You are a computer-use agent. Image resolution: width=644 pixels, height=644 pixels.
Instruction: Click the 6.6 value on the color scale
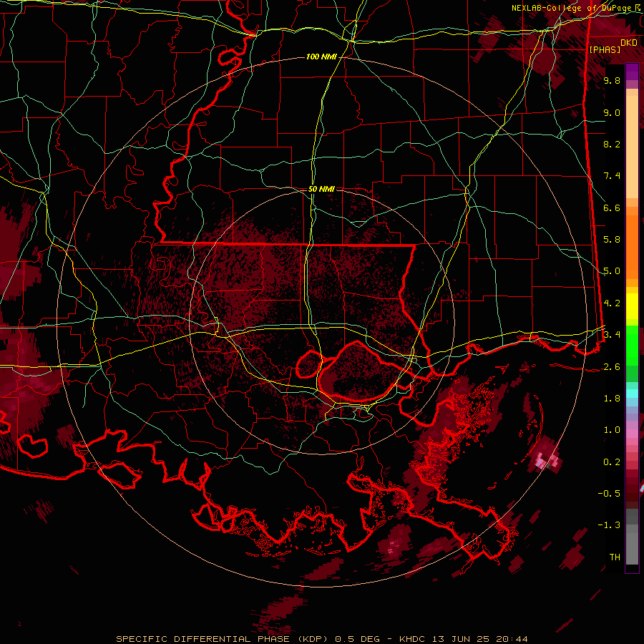612,208
